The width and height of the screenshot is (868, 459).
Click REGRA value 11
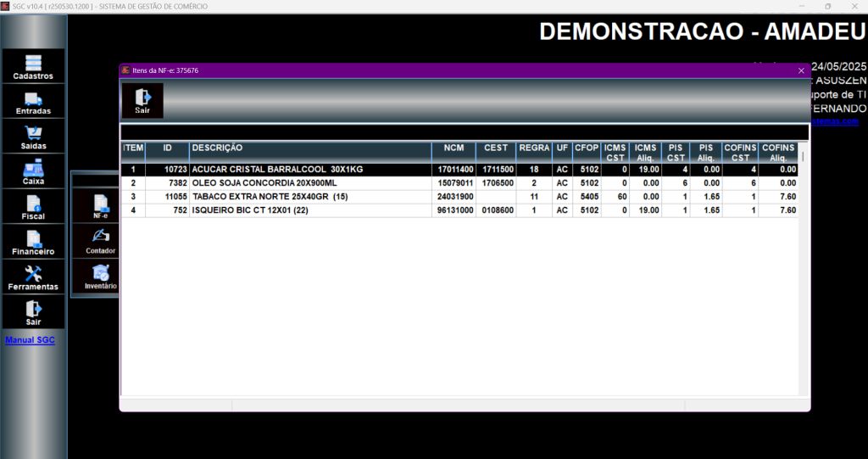coord(534,196)
